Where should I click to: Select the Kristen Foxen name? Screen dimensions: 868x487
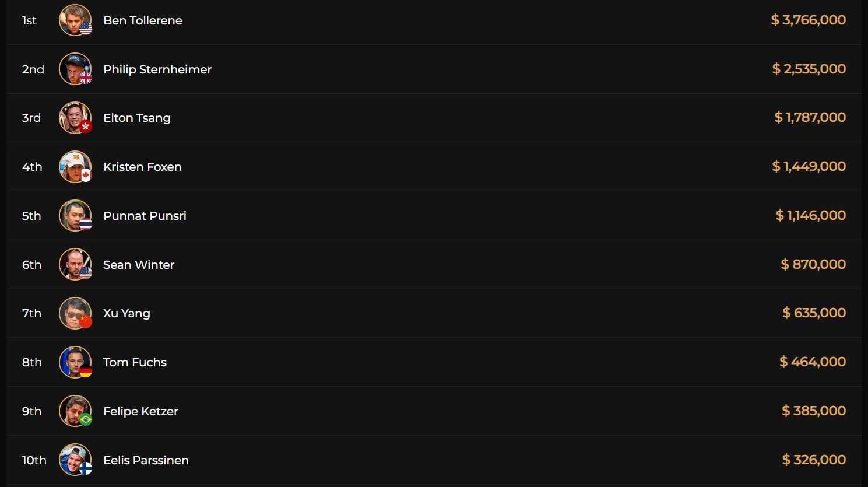142,167
